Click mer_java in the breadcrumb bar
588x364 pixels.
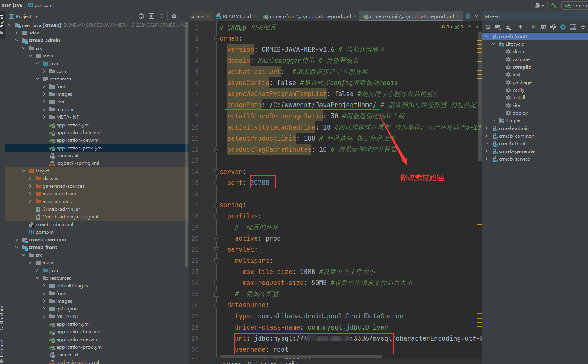[11, 5]
